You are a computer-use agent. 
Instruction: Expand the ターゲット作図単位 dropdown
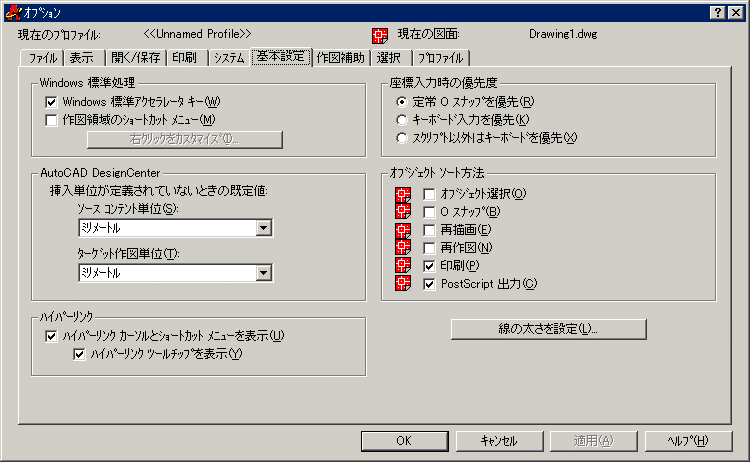coord(263,272)
